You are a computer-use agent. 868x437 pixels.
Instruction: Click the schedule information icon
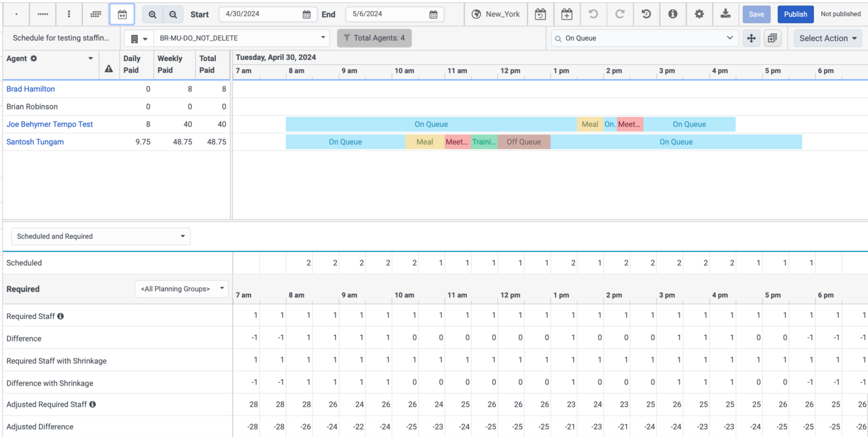pyautogui.click(x=672, y=14)
